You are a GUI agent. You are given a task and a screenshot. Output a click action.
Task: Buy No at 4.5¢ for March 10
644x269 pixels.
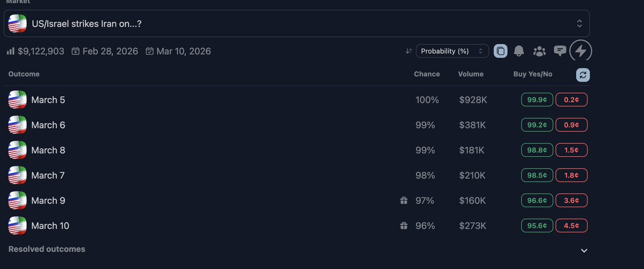(x=572, y=226)
